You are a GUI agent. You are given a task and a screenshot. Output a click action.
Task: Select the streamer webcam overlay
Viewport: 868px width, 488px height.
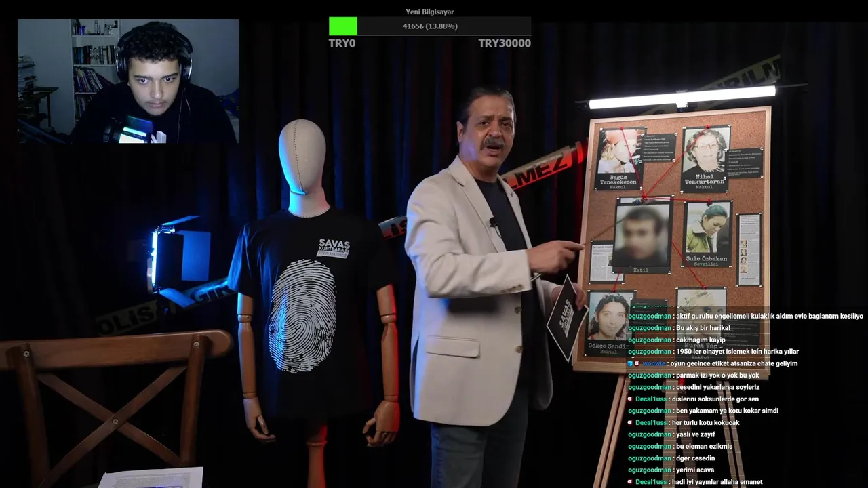[128, 81]
